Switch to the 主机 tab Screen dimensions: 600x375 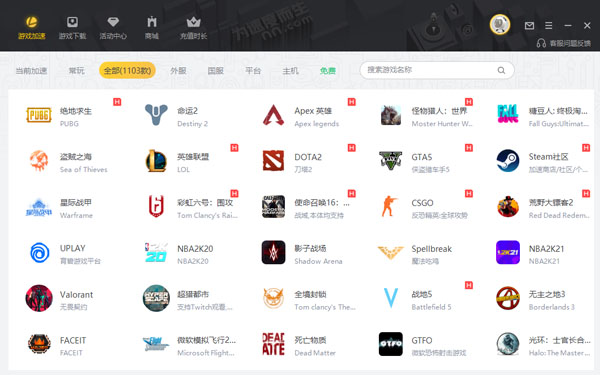290,70
